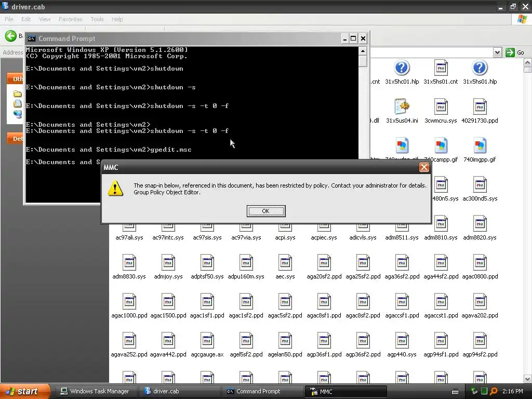Click the ac97via.sys file name
Image resolution: width=532 pixels, height=399 pixels.
(x=246, y=237)
